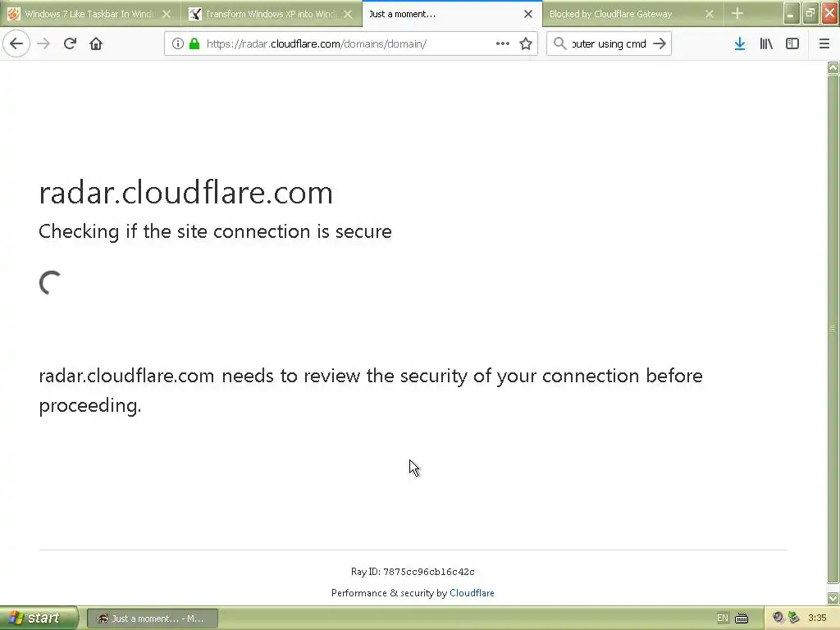840x630 pixels.
Task: Click the search box containing 'using cmd'
Action: 609,44
